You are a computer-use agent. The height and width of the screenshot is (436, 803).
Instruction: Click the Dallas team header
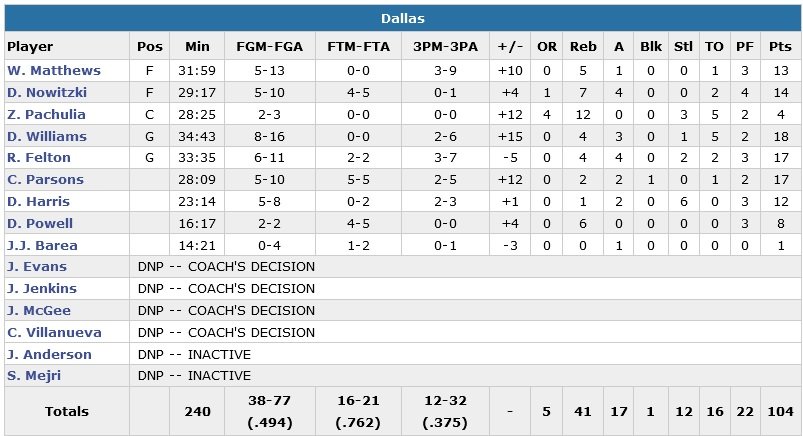coord(401,19)
